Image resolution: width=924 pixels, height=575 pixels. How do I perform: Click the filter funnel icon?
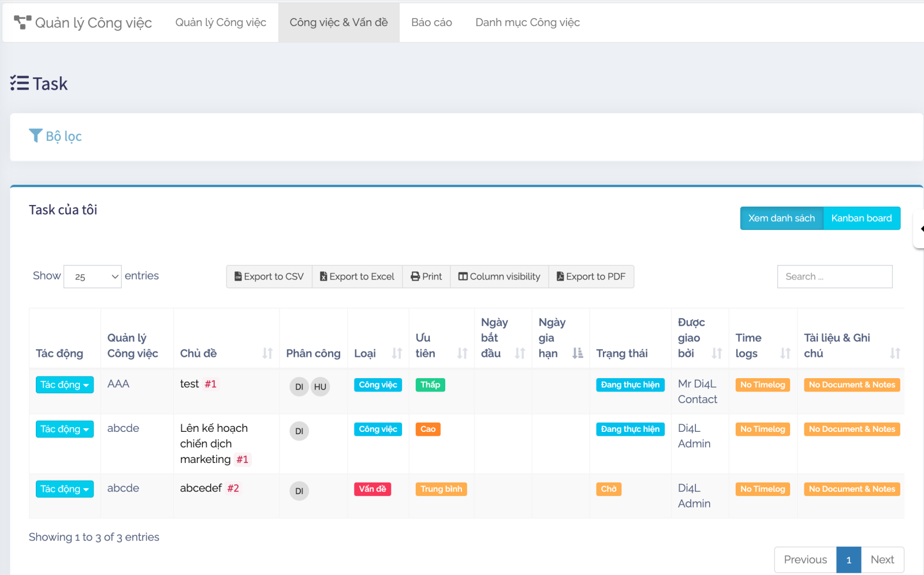coord(35,136)
